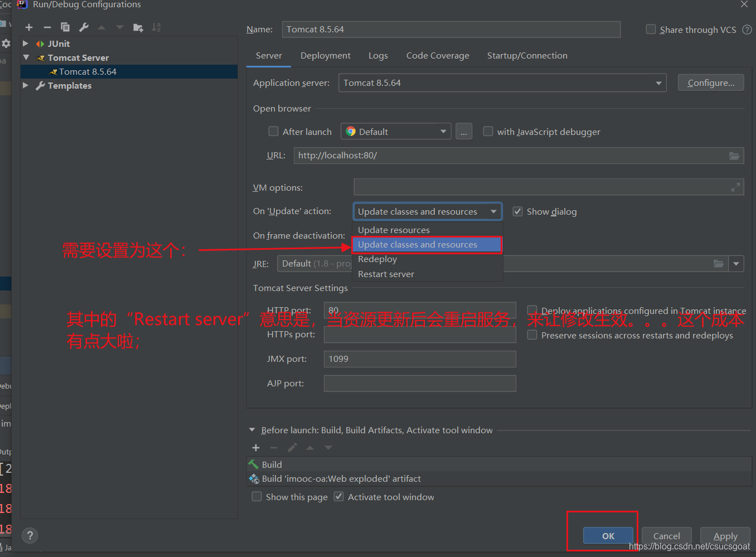Enable Show this page checkbox
Screen dimensions: 756x557
256,496
